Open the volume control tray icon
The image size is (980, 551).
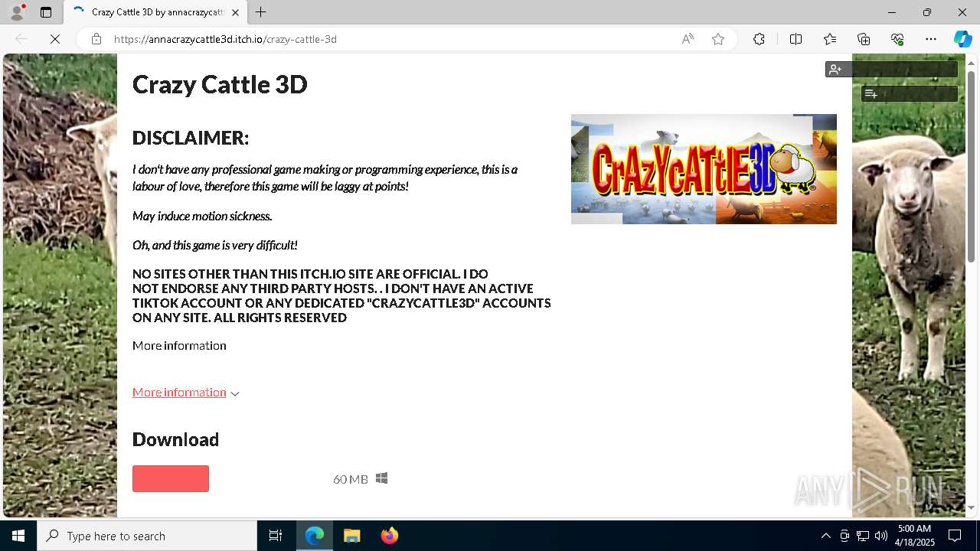click(x=881, y=536)
